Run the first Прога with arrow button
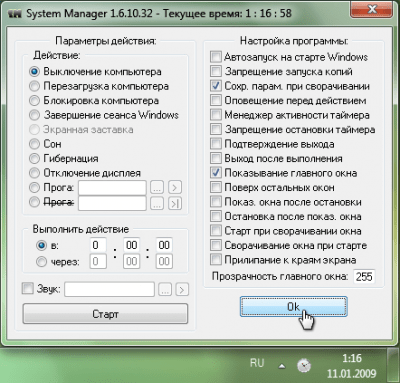The image size is (400, 383). [175, 188]
